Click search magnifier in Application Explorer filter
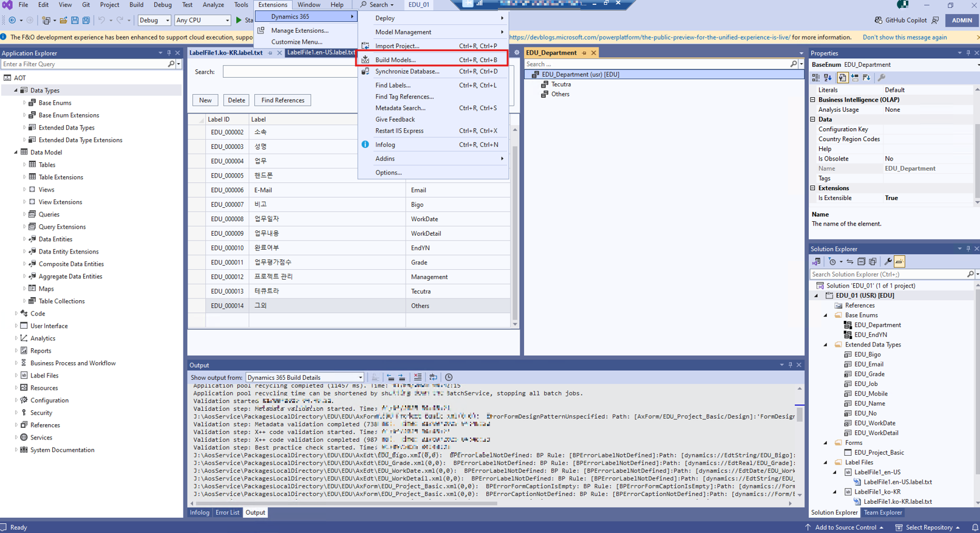The image size is (980, 533). (171, 64)
